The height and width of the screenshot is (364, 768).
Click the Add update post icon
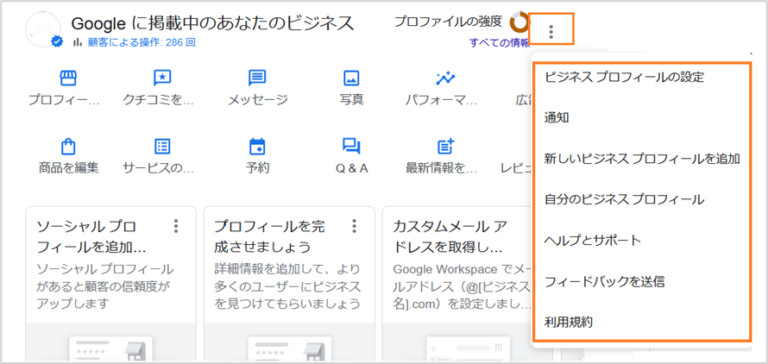coord(446,146)
